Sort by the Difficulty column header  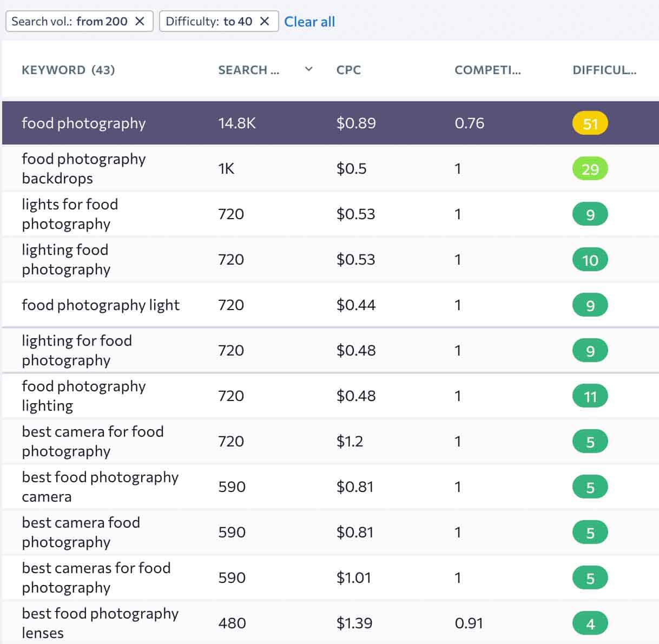[x=604, y=70]
